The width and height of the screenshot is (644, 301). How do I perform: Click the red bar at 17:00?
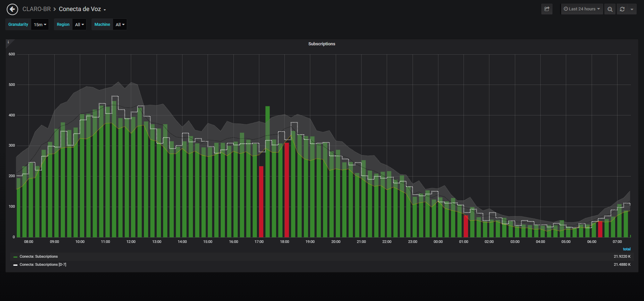(x=261, y=202)
